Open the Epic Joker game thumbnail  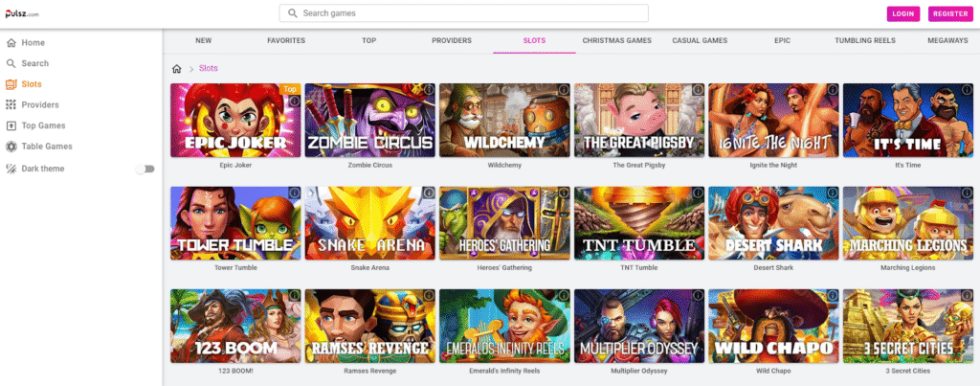(235, 120)
